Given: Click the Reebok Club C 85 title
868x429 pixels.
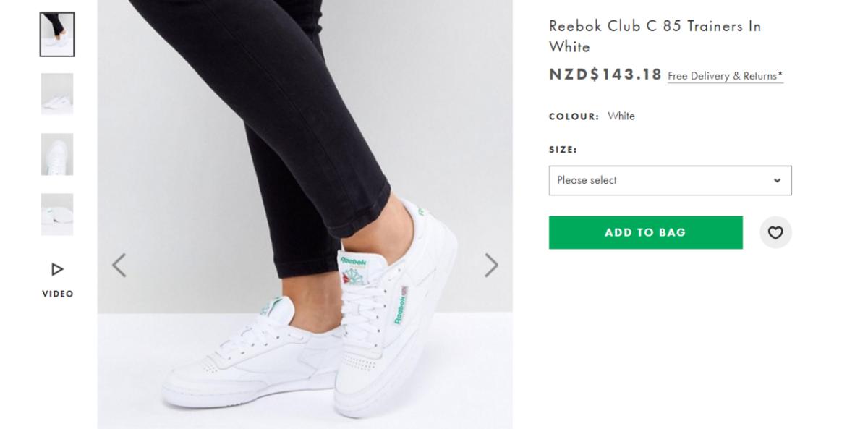Looking at the screenshot, I should coord(655,36).
